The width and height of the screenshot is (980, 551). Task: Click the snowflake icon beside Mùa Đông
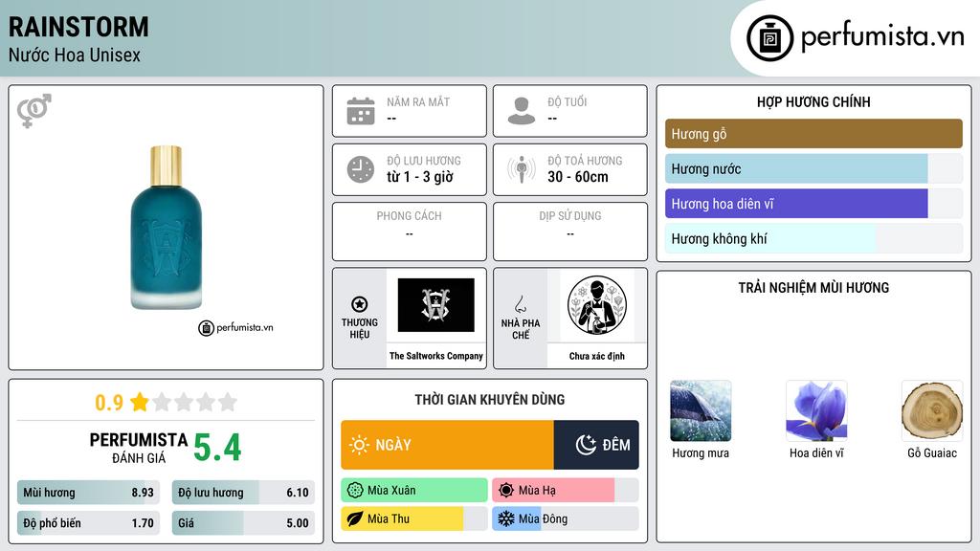pos(506,518)
